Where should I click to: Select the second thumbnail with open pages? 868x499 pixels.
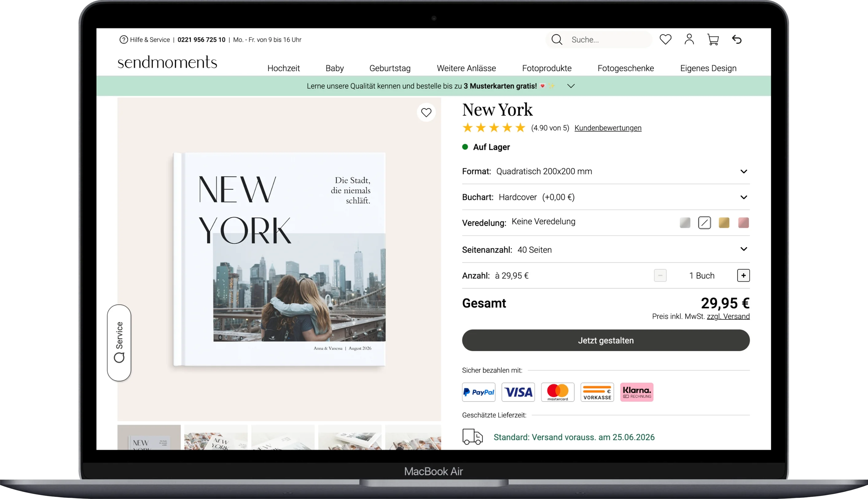coord(216,437)
